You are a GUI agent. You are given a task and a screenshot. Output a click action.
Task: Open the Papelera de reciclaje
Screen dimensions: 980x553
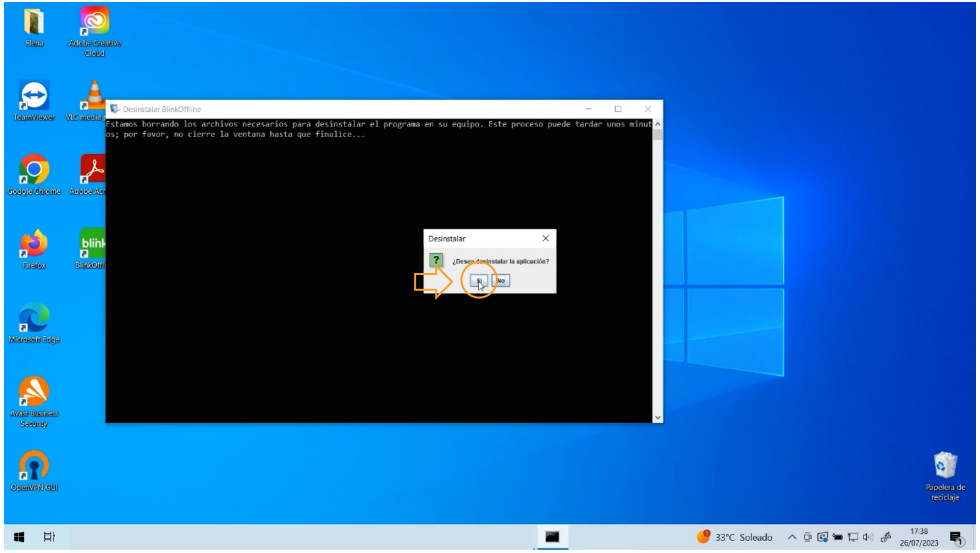(x=945, y=467)
